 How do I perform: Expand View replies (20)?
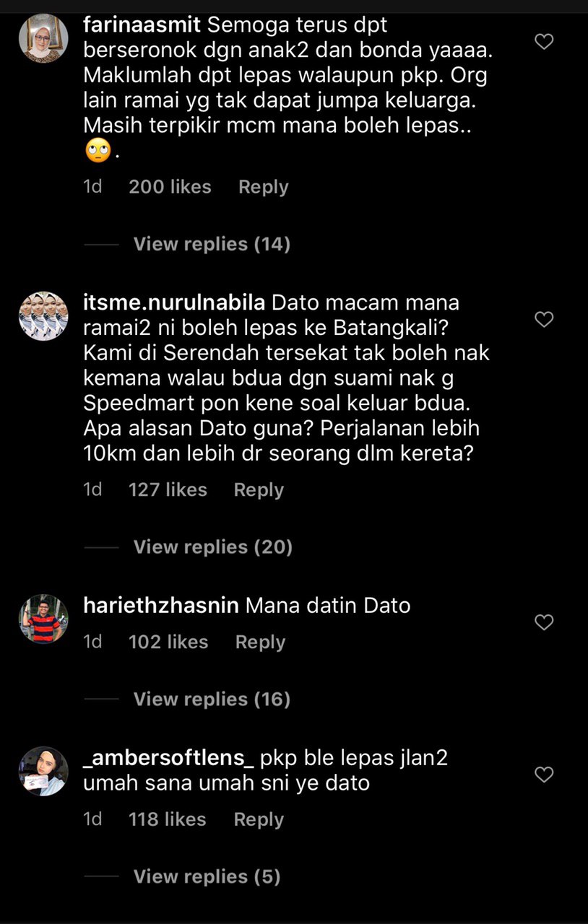[213, 547]
